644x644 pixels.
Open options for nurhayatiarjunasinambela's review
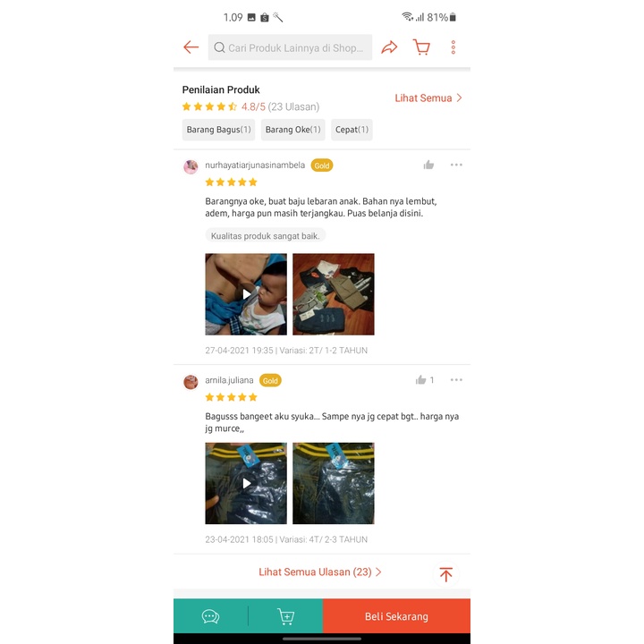(x=456, y=165)
